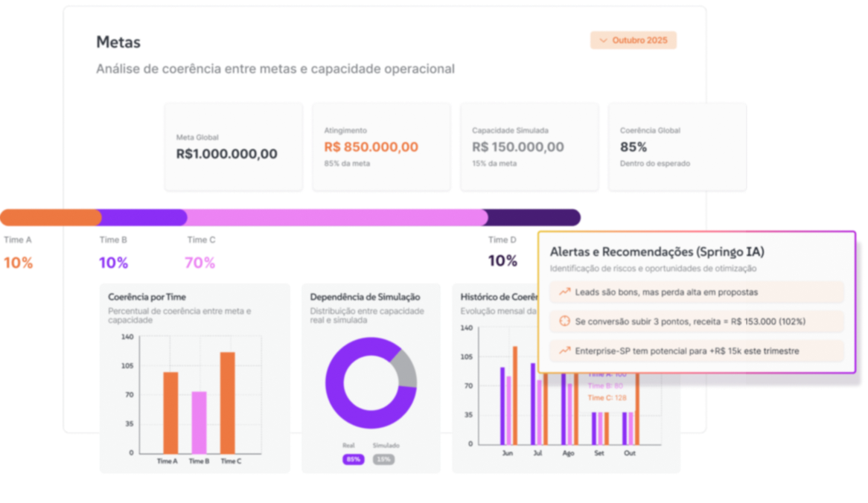Click the Meta Global value card
This screenshot has height=503, width=868.
[x=233, y=147]
